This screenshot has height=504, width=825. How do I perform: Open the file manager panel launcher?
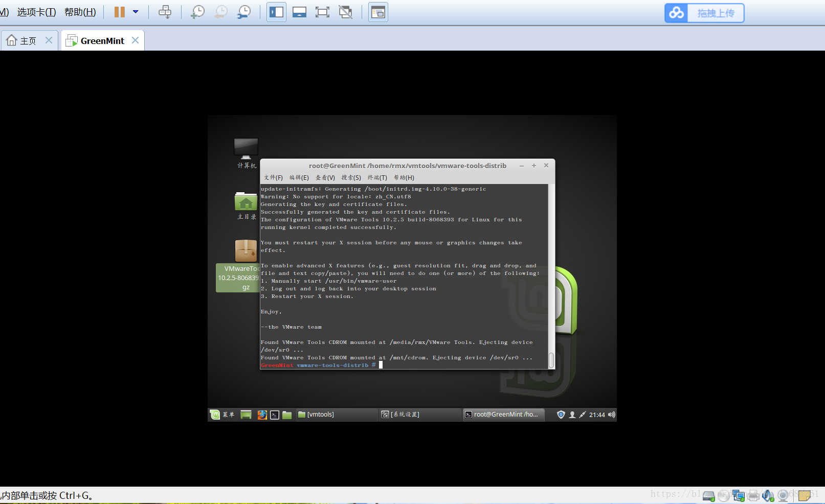tap(287, 415)
